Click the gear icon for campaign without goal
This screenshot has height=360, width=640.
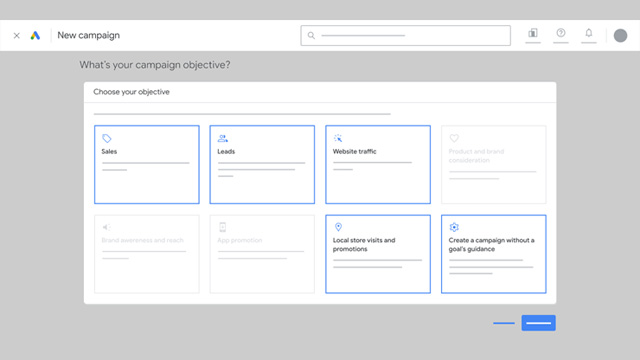[454, 227]
